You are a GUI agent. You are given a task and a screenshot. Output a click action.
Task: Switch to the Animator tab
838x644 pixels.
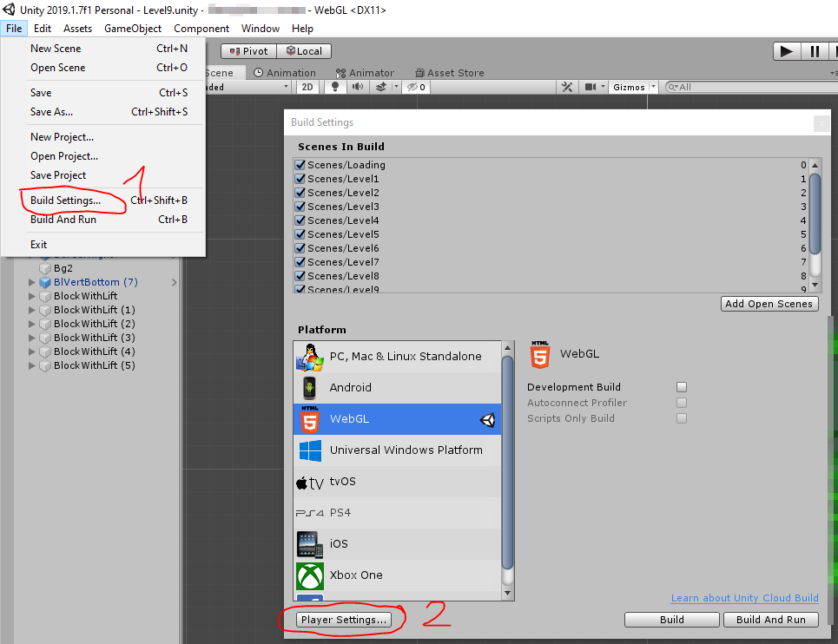tap(365, 73)
